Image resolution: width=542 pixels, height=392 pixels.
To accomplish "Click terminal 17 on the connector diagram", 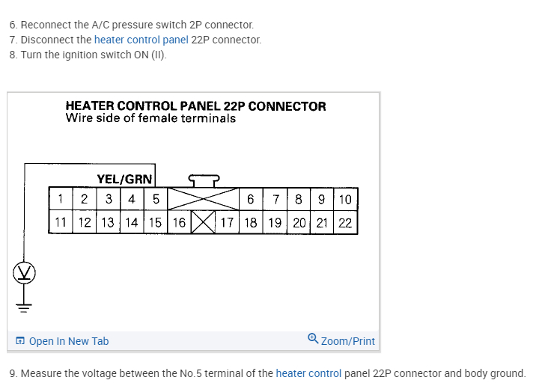I will [227, 222].
